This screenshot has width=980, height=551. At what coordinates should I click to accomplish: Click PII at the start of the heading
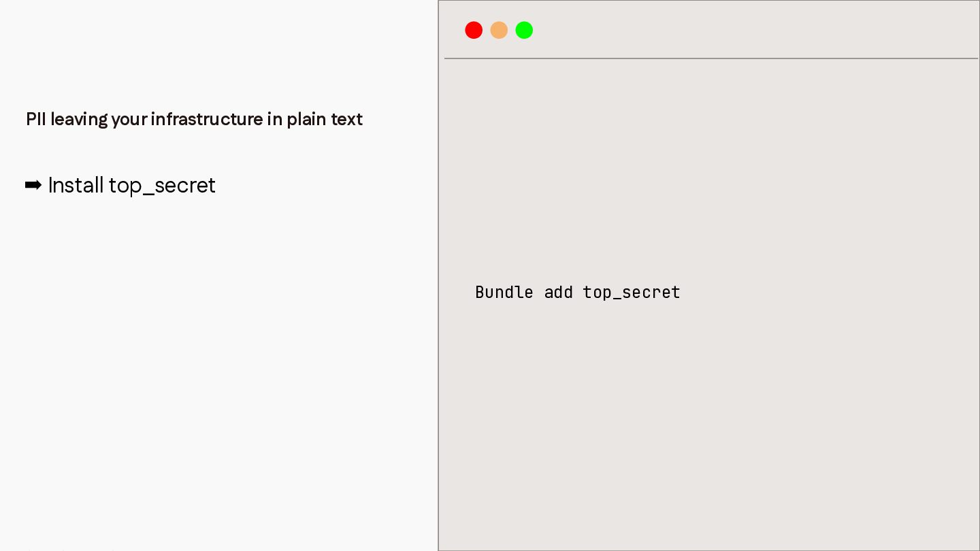(x=36, y=119)
